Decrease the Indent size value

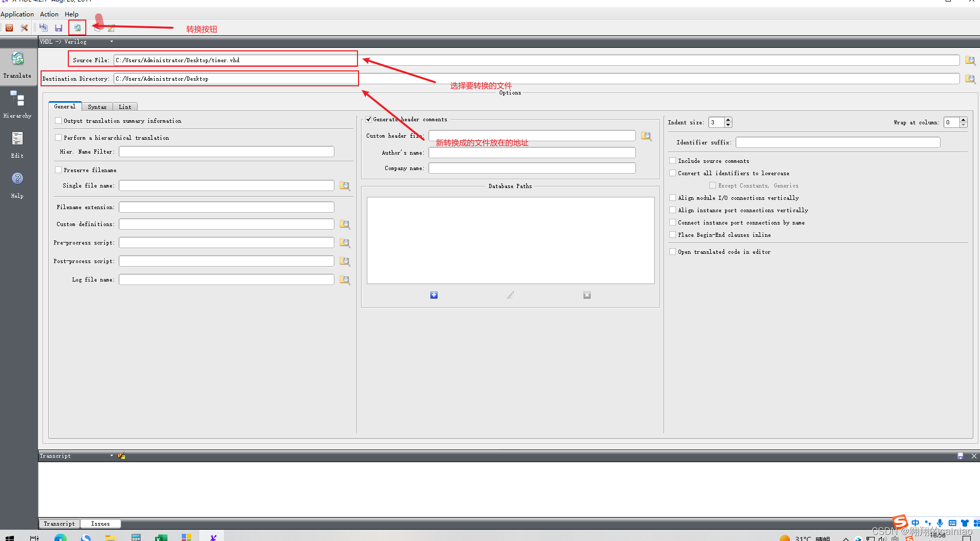pyautogui.click(x=728, y=125)
